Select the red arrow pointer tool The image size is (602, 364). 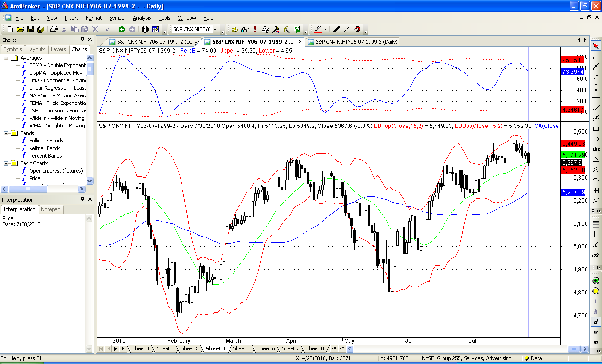point(596,46)
